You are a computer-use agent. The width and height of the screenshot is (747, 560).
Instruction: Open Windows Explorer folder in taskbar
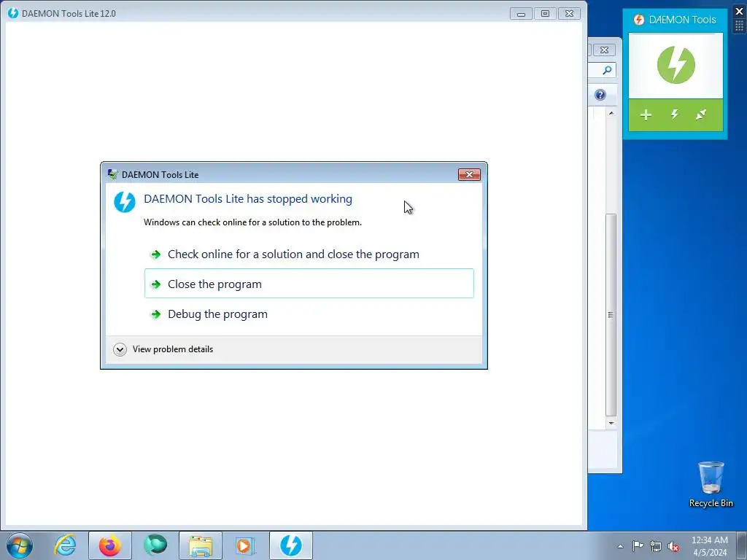pyautogui.click(x=201, y=545)
